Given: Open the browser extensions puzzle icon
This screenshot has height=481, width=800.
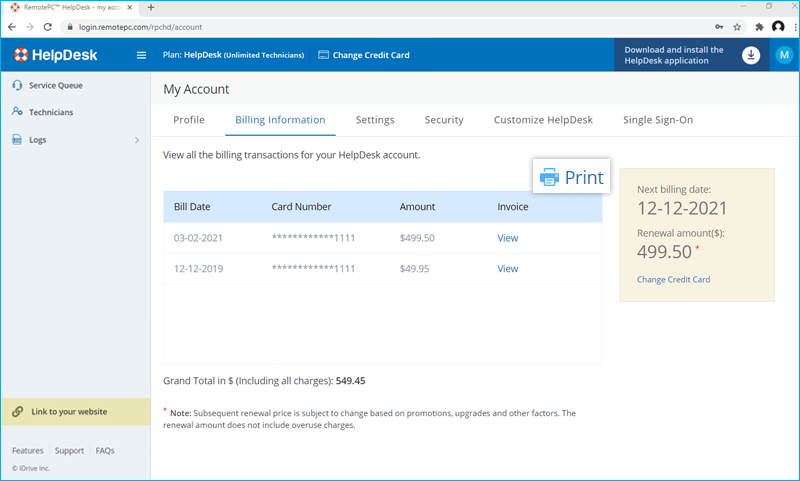Looking at the screenshot, I should 759,27.
